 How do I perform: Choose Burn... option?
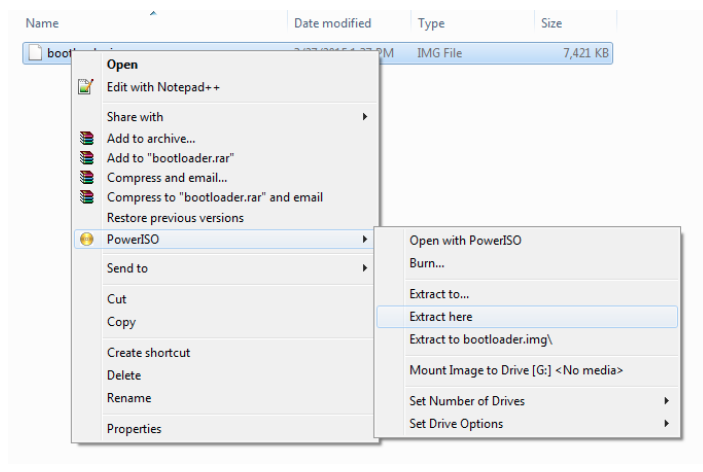[427, 263]
